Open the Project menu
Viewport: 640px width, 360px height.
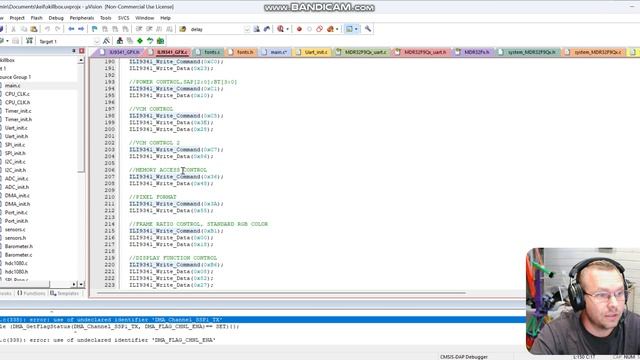tap(17, 18)
